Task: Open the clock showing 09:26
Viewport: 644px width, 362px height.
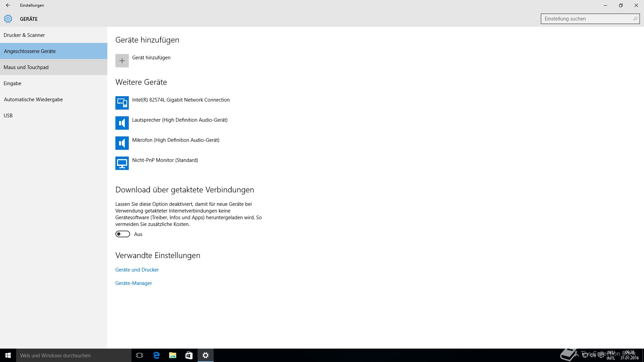Action: 630,355
